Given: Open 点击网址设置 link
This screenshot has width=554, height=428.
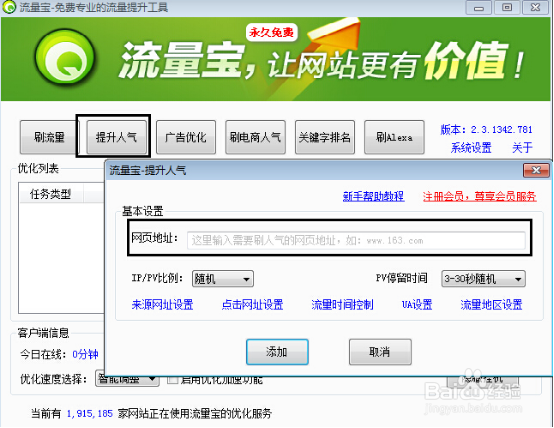Looking at the screenshot, I should coord(253,305).
